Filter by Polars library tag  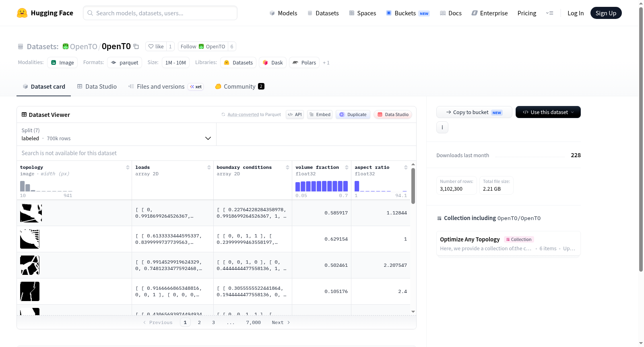(x=304, y=62)
